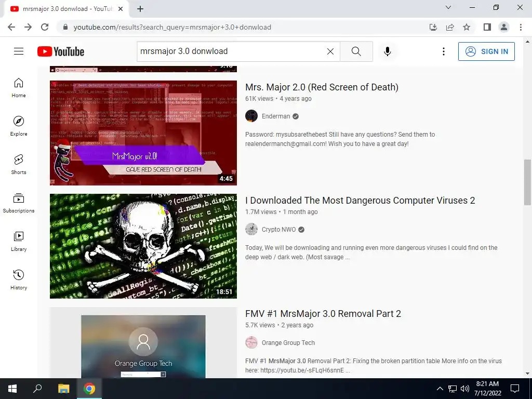532x399 pixels.
Task: Click the scrollbar up arrow
Action: 527,42
